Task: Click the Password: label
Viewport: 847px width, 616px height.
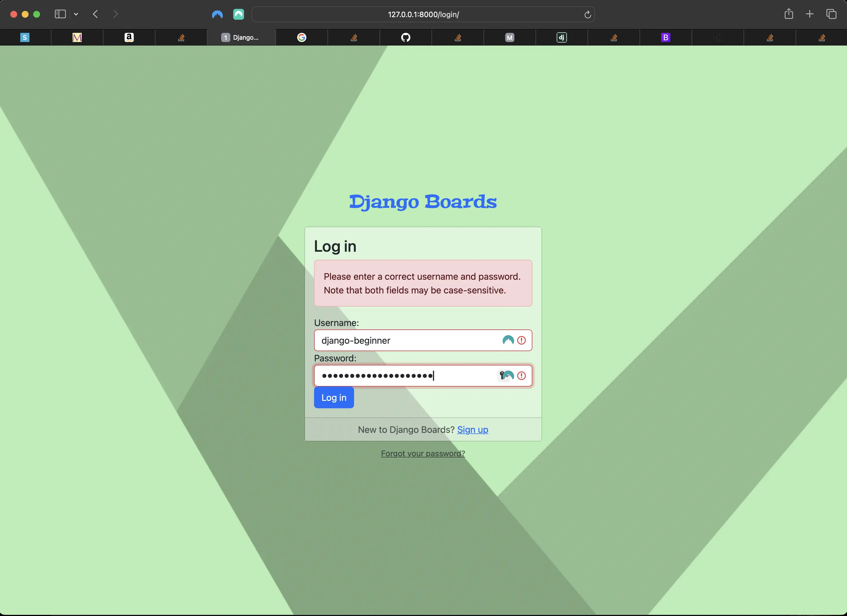Action: 335,358
